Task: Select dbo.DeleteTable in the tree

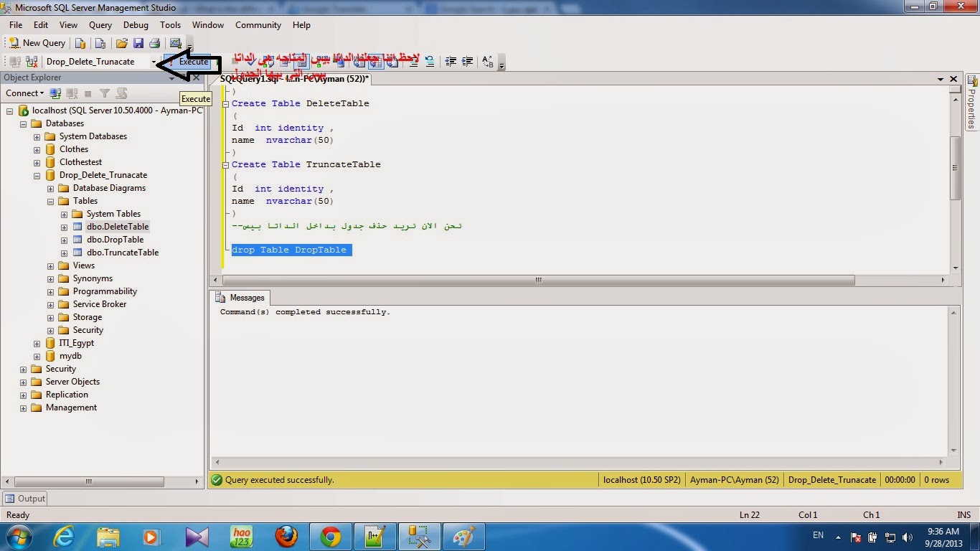Action: pos(118,227)
